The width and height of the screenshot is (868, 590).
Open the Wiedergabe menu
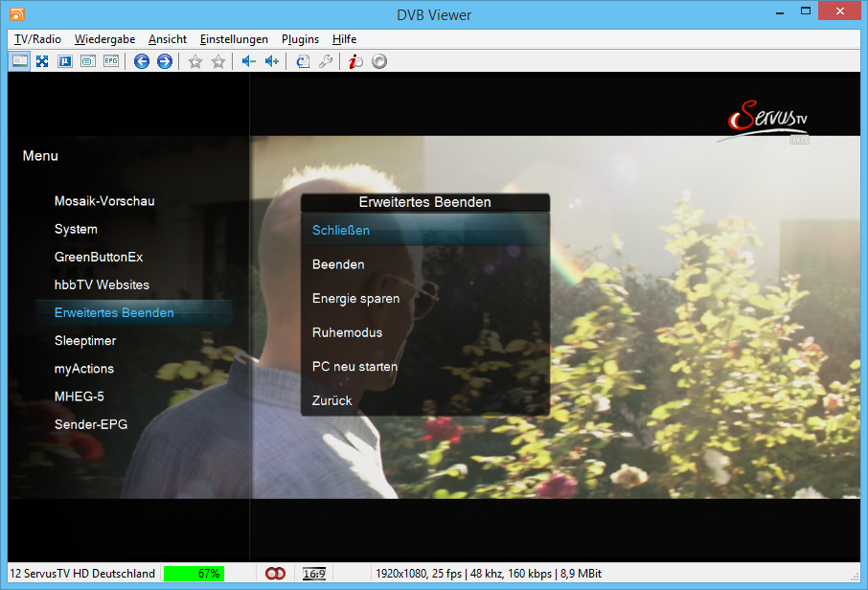tap(104, 39)
